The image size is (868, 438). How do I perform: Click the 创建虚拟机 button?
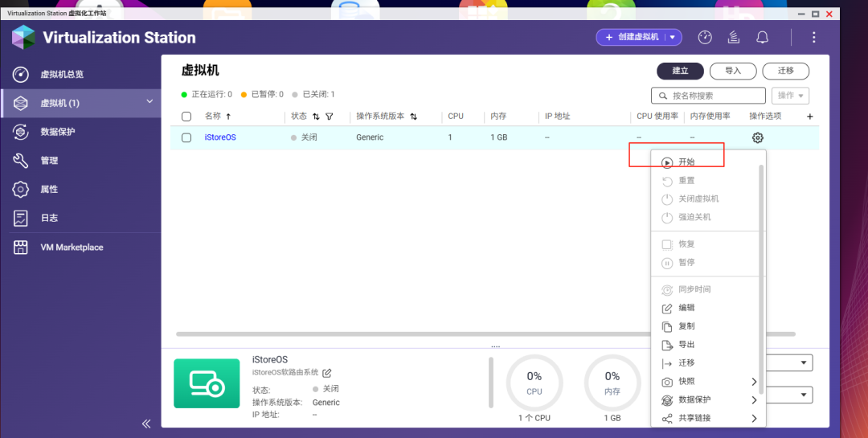click(x=632, y=37)
